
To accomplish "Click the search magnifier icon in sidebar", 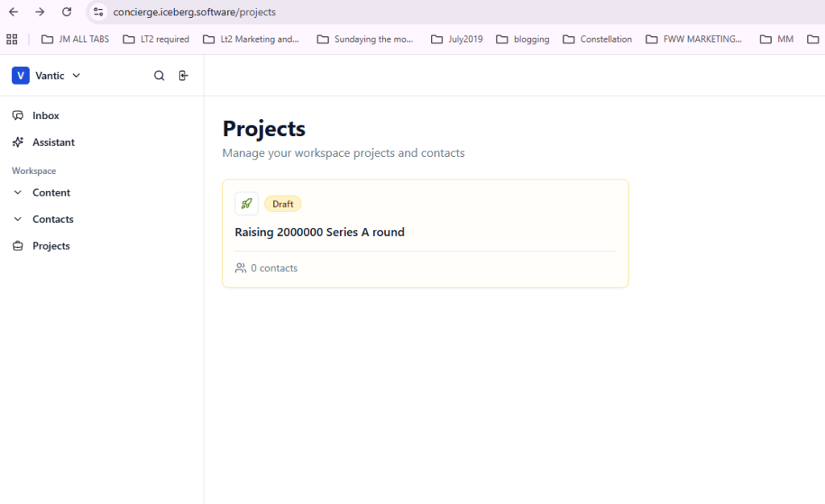I will (x=160, y=76).
